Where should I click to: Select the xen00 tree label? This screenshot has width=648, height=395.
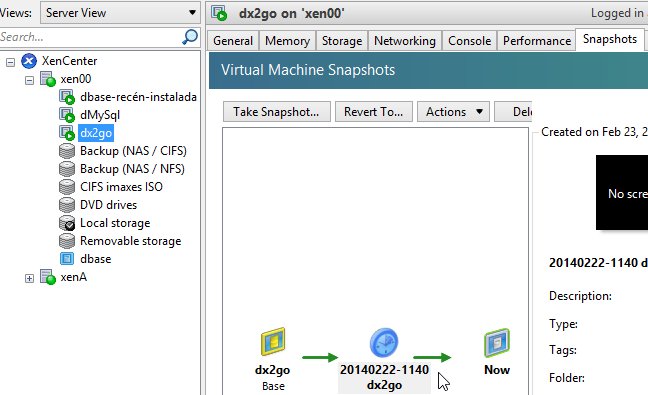tap(76, 79)
